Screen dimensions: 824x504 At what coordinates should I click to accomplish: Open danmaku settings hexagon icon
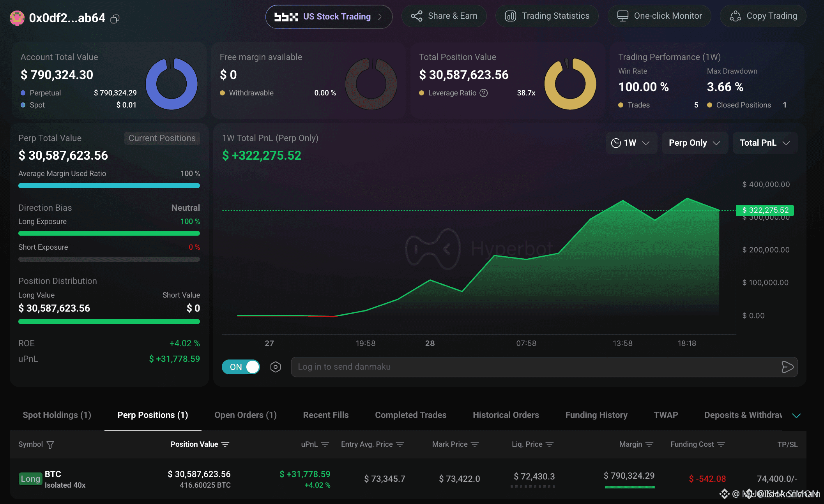[x=276, y=367]
